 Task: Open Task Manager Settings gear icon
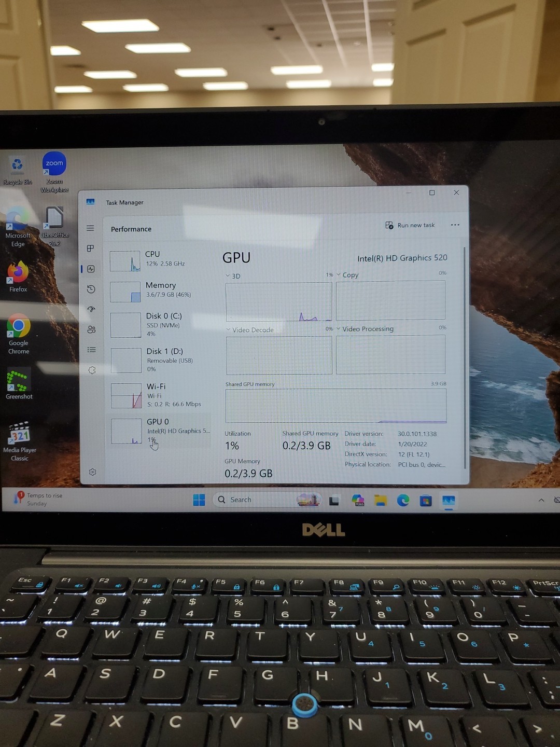92,472
